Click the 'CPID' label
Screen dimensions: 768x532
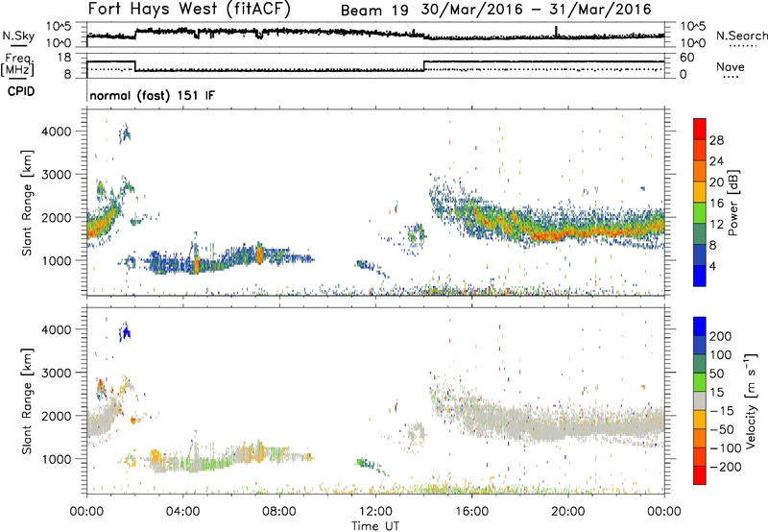point(21,91)
